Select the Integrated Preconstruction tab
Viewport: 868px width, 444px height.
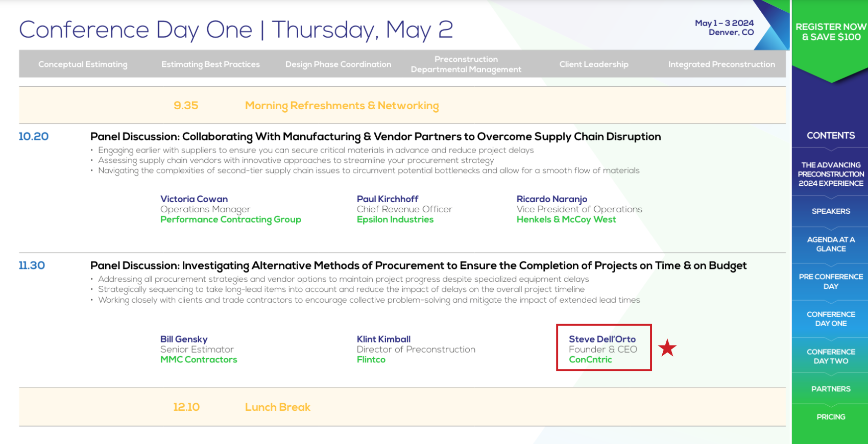click(x=721, y=64)
